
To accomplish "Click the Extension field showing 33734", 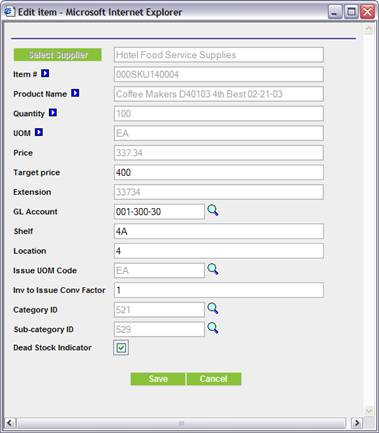I will (219, 192).
